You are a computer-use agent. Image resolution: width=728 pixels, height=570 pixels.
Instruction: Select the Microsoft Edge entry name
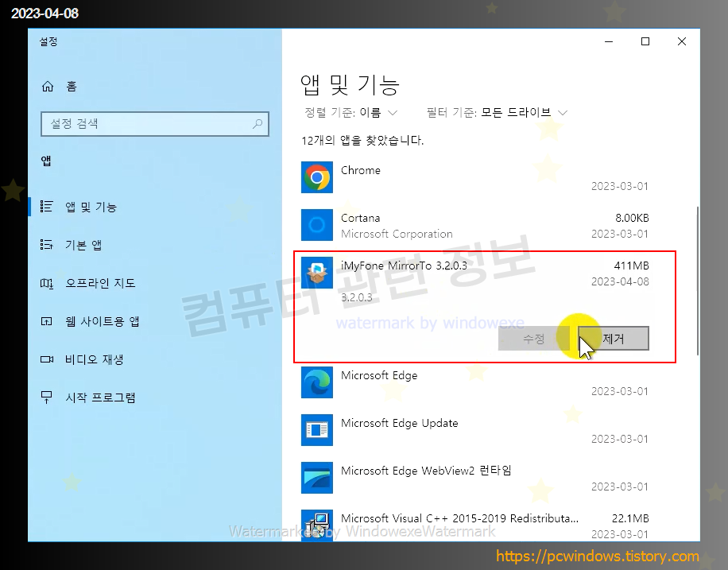pos(379,375)
